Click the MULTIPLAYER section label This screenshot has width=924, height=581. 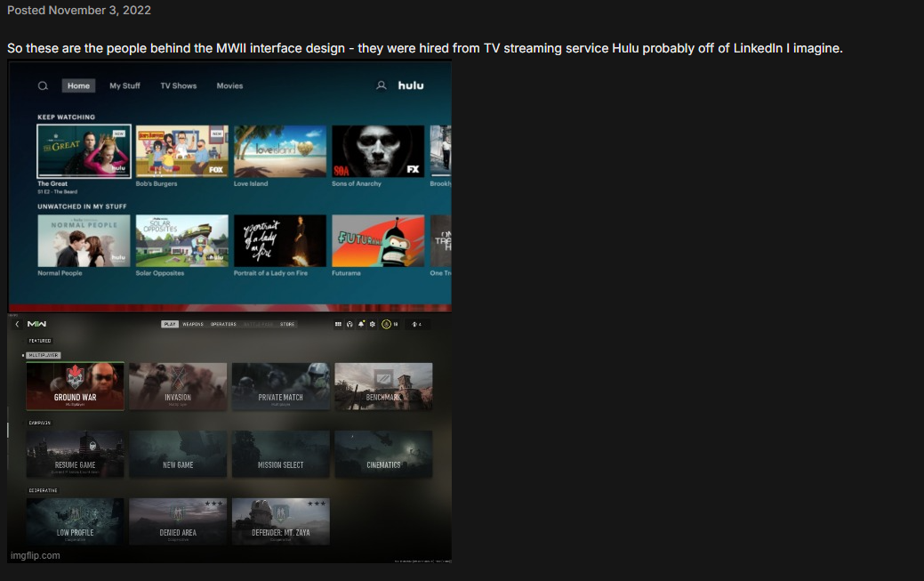point(44,355)
